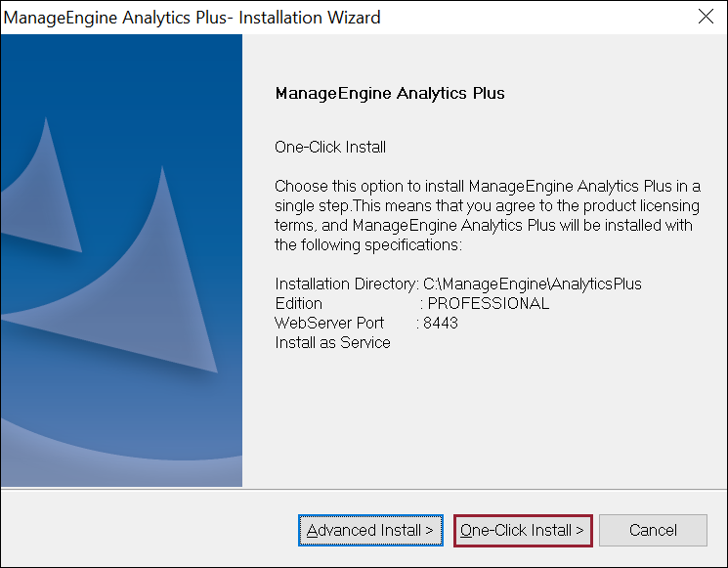This screenshot has width=728, height=568.
Task: Click the Advanced Install button
Action: coord(370,531)
